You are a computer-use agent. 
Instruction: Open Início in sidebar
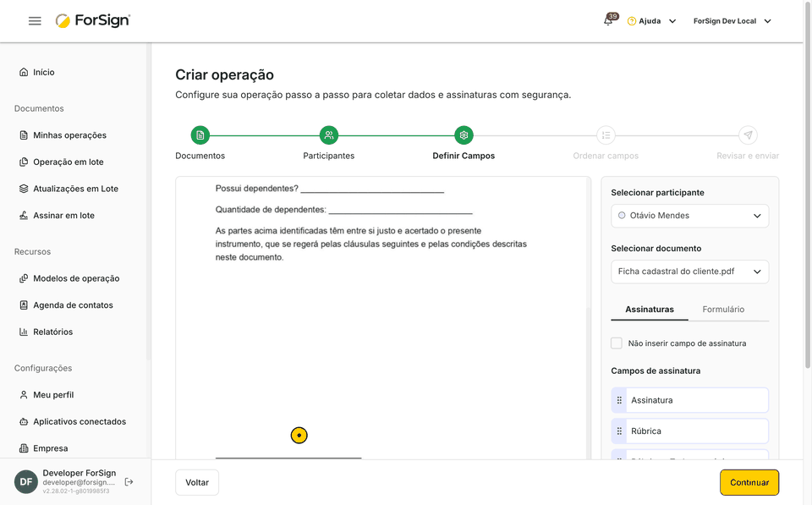(x=43, y=72)
